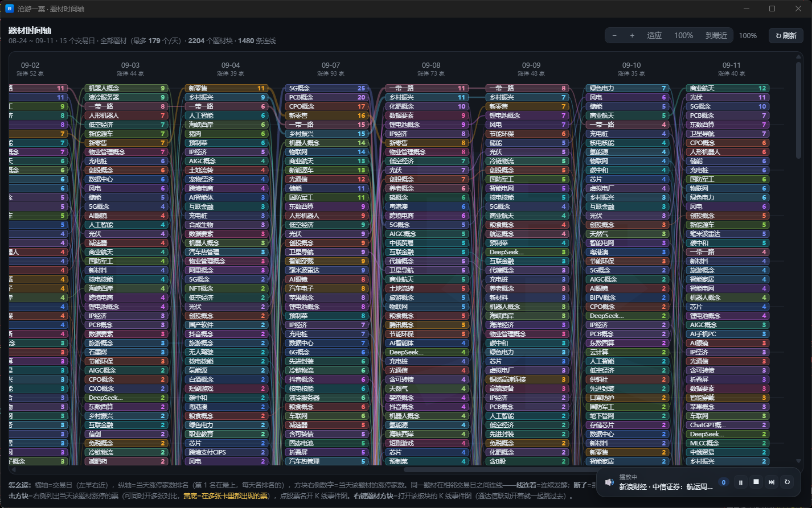Open the CPO概念 block under 09-07

pos(327,106)
